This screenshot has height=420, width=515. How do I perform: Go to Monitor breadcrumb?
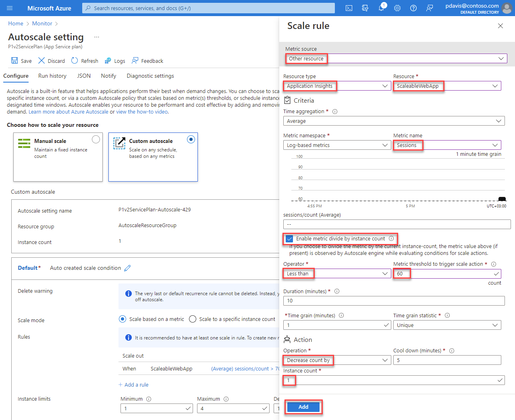(42, 23)
